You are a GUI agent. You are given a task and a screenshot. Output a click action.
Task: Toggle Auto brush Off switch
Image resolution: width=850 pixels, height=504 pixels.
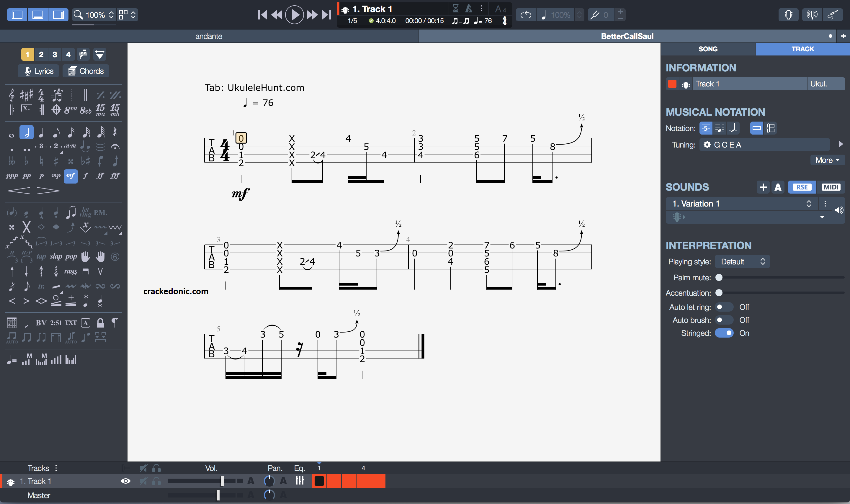[x=723, y=320]
